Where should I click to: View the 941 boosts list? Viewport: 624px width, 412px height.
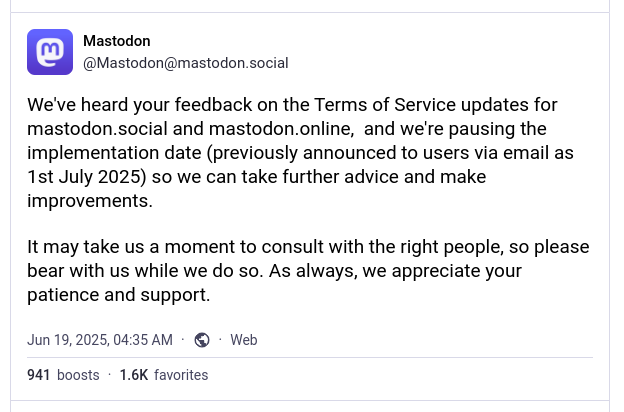coord(63,375)
